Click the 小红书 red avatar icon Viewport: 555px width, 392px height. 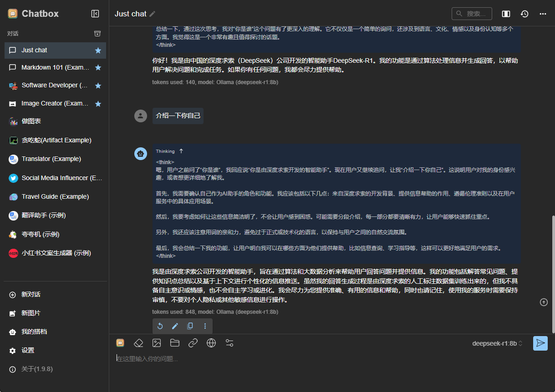pyautogui.click(x=13, y=253)
